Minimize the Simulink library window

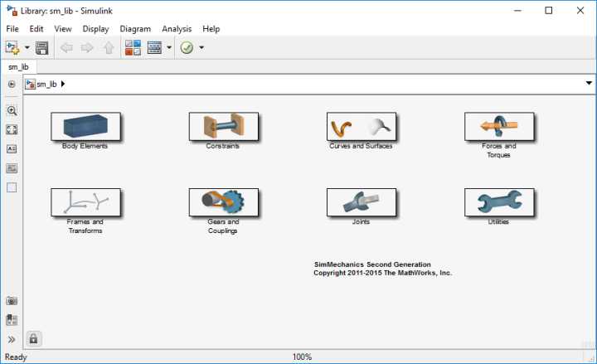coord(517,11)
